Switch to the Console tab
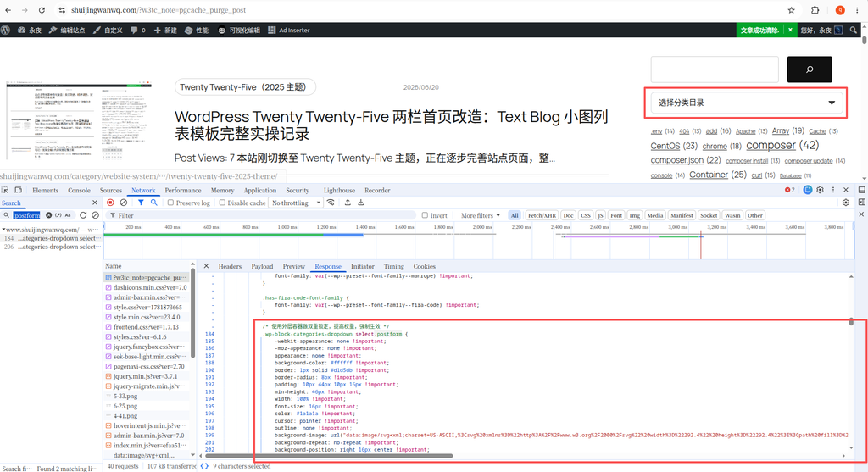 tap(79, 190)
